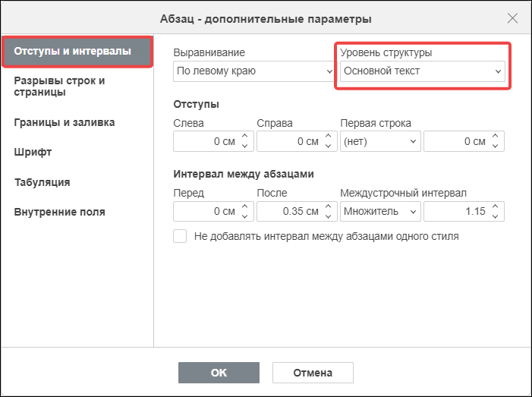Increase the Справа indent value
Image resolution: width=532 pixels, height=397 pixels.
pyautogui.click(x=328, y=136)
